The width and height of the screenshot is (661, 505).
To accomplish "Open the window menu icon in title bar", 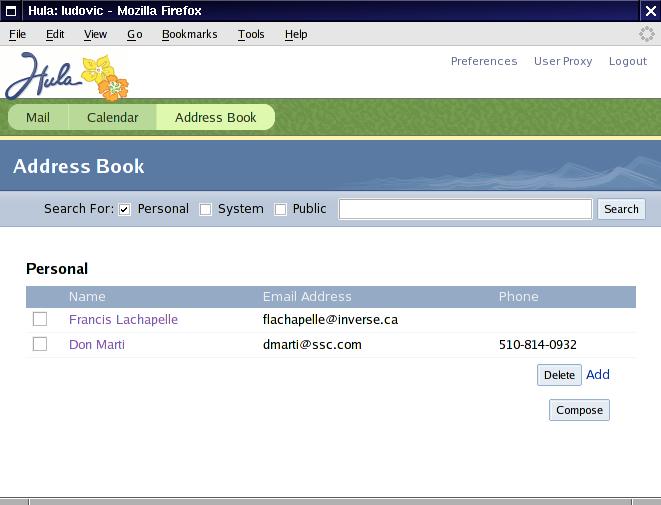I will (12, 11).
